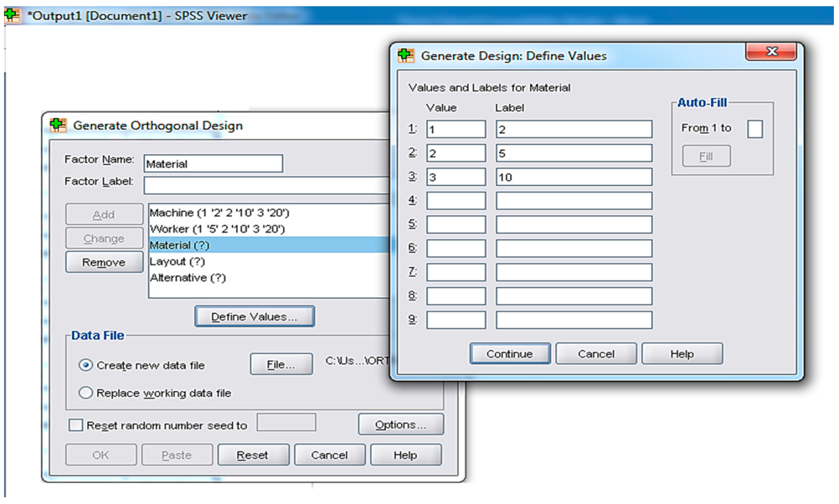
Task: Click the File... button
Action: tap(281, 364)
